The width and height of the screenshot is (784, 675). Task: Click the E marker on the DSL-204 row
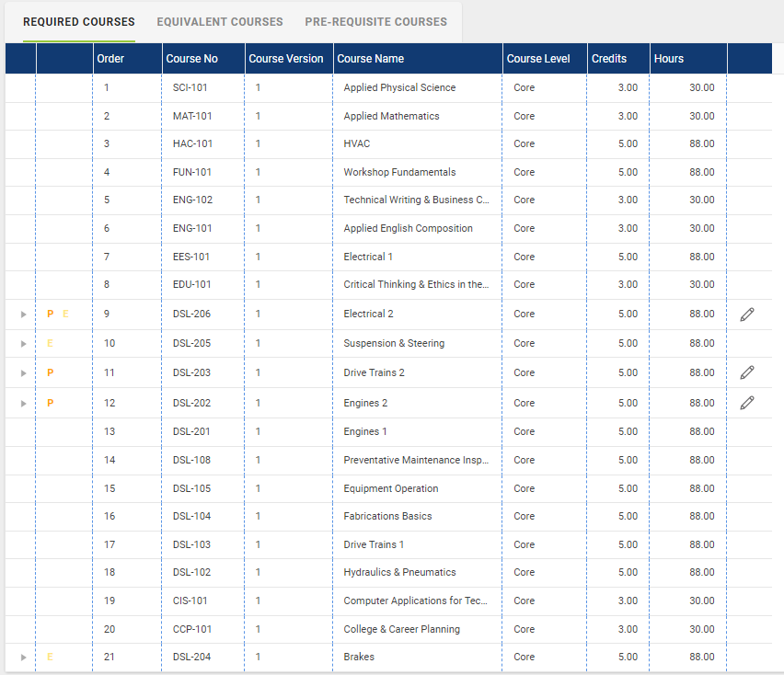tap(50, 657)
